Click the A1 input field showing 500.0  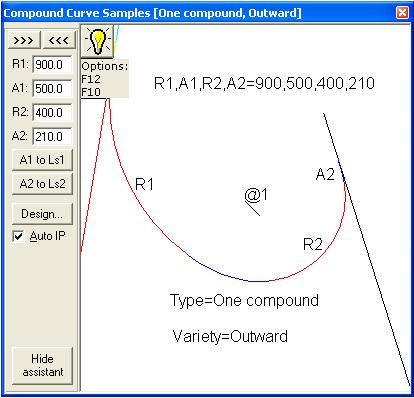point(52,88)
